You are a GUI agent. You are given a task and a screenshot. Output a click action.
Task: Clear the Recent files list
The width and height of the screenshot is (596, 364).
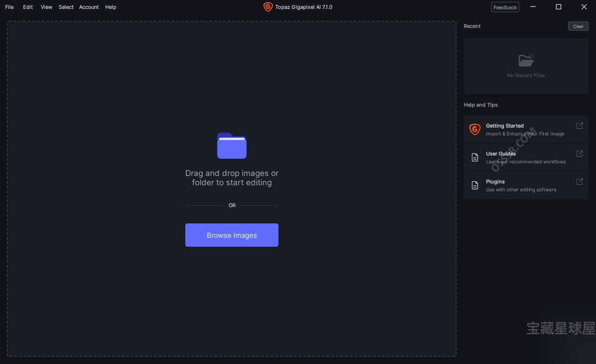tap(578, 26)
